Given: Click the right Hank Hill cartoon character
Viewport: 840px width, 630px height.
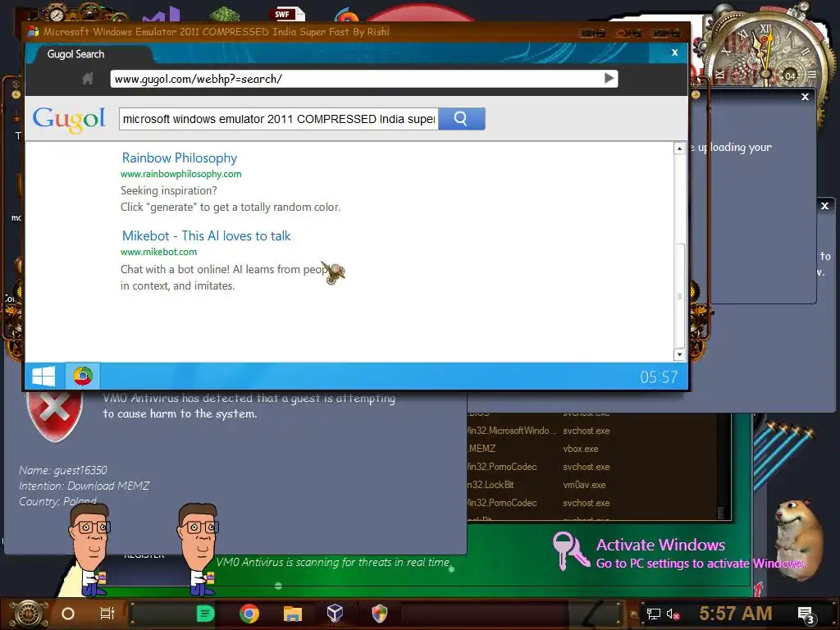Looking at the screenshot, I should tap(198, 549).
